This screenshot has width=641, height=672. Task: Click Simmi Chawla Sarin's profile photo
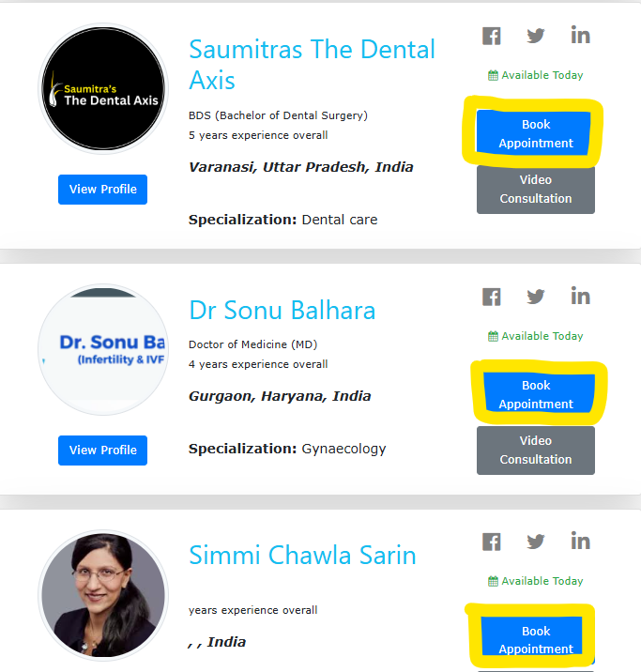point(103,595)
